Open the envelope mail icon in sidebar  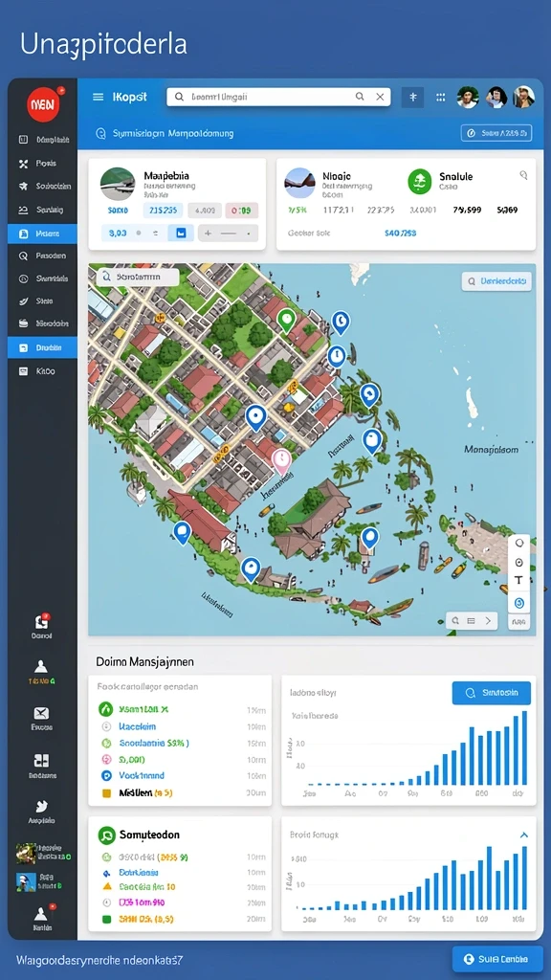tap(41, 714)
